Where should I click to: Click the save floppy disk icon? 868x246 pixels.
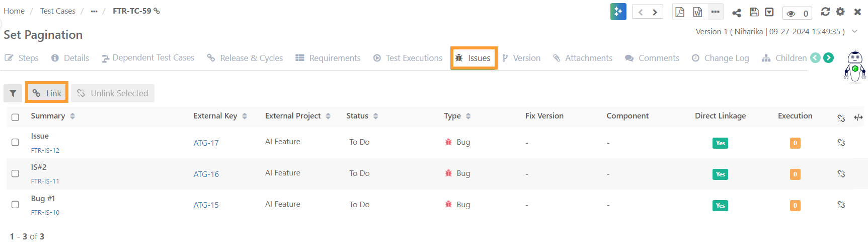click(754, 12)
